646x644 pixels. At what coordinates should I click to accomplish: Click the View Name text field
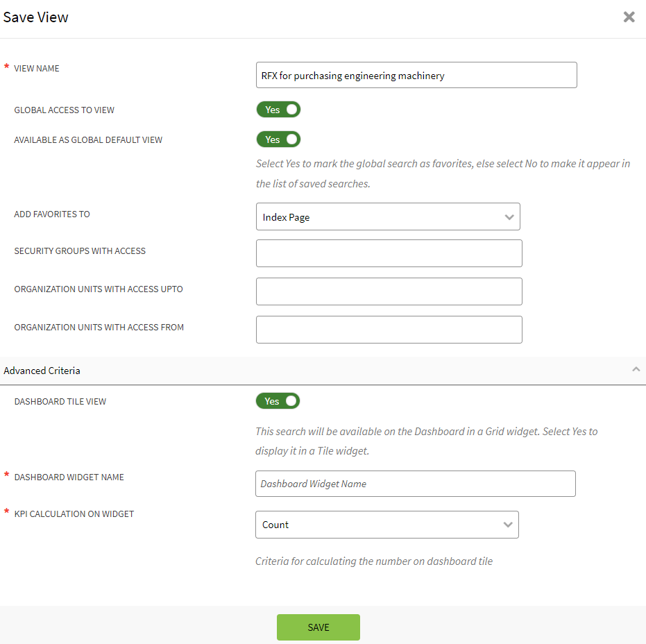click(x=416, y=76)
